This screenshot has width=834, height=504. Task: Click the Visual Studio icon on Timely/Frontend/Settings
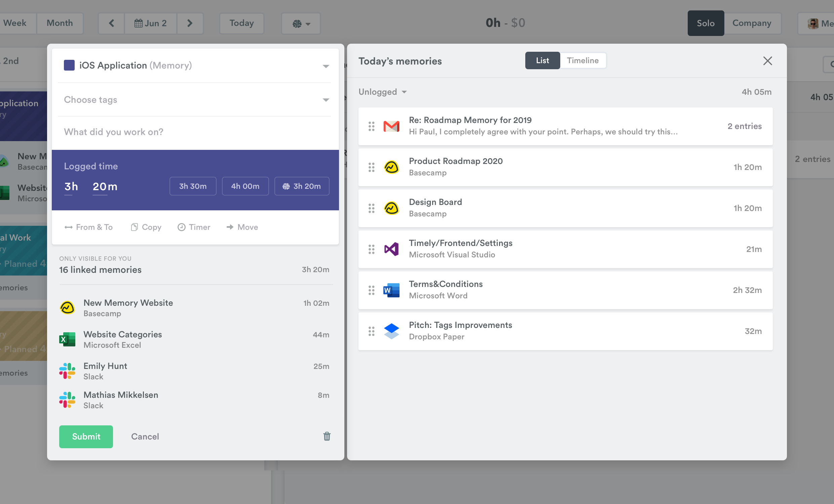[x=391, y=249]
